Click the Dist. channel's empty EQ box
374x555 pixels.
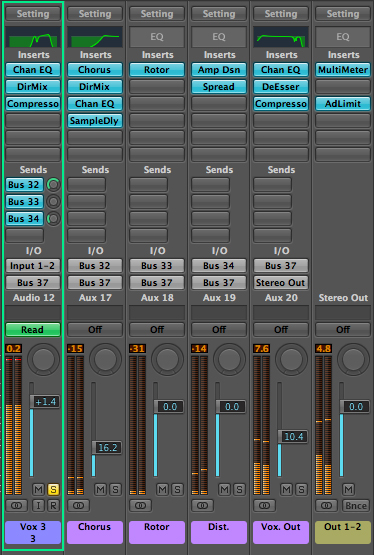(219, 37)
